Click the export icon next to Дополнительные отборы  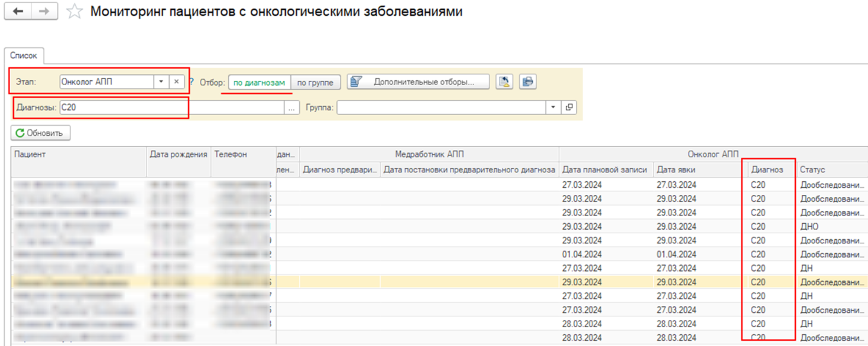(x=504, y=82)
